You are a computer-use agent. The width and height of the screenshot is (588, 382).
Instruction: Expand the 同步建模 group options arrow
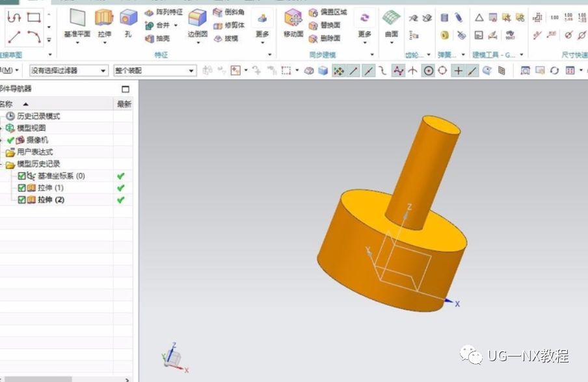tap(371, 55)
